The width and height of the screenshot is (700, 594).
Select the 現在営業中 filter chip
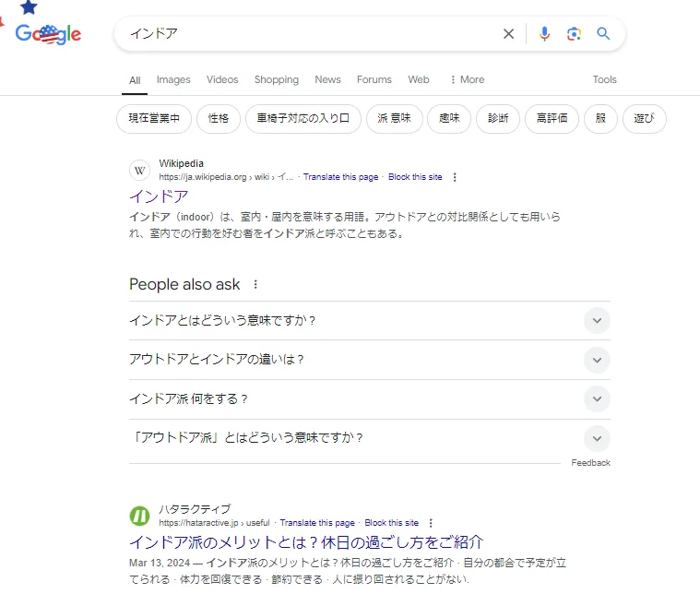pyautogui.click(x=154, y=119)
